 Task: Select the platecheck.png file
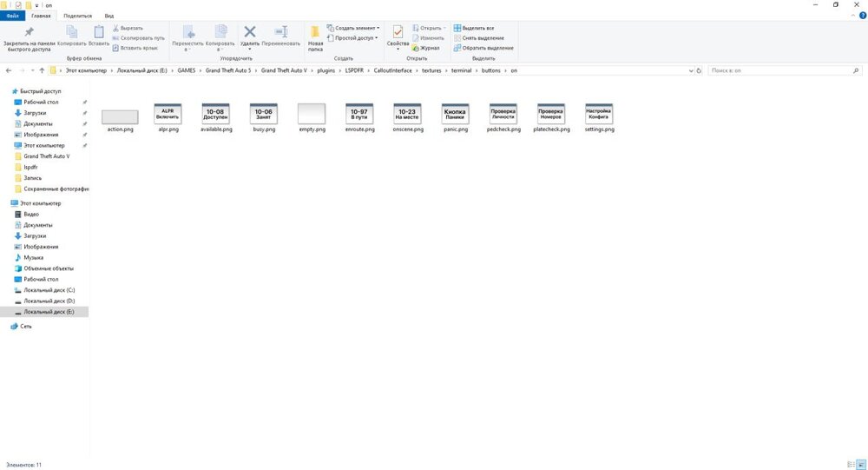tap(551, 117)
